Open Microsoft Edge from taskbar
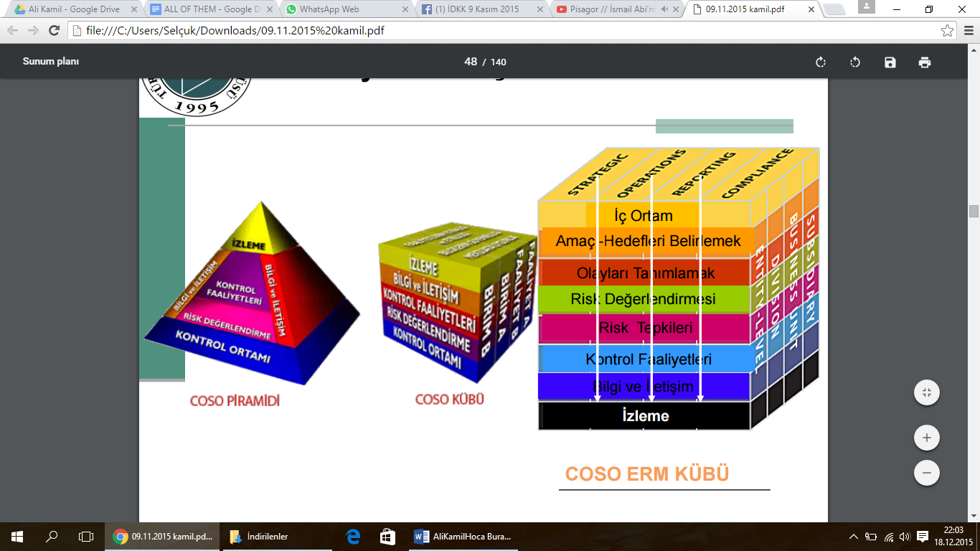Image resolution: width=980 pixels, height=551 pixels. 353,536
